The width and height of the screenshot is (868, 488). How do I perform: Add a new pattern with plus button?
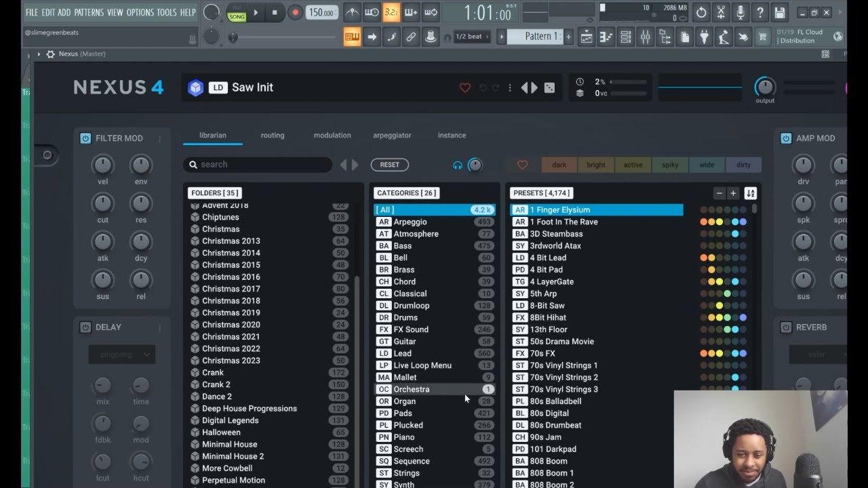(x=568, y=37)
